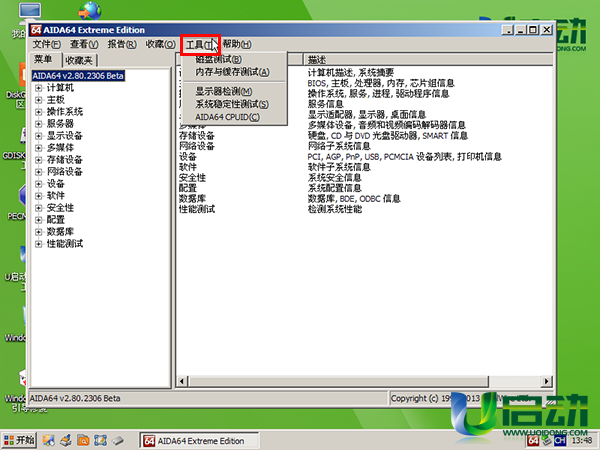Expand the 显示设备 tree node

[38, 136]
